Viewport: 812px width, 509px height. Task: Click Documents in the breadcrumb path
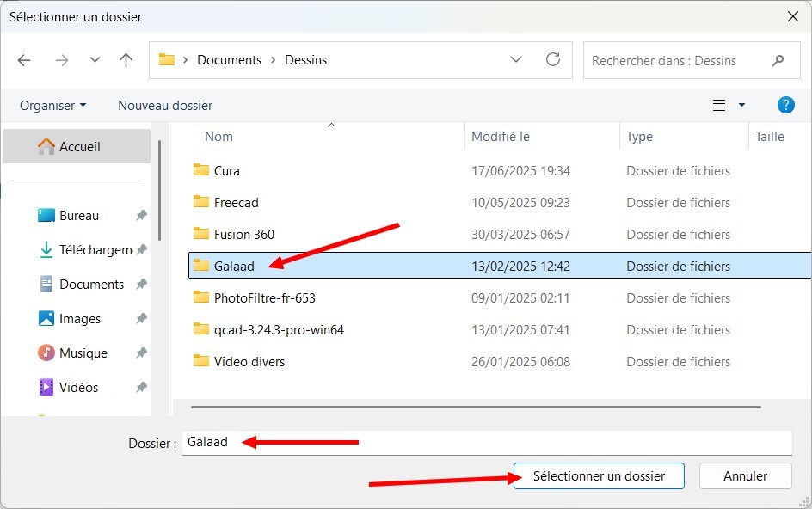coord(229,60)
